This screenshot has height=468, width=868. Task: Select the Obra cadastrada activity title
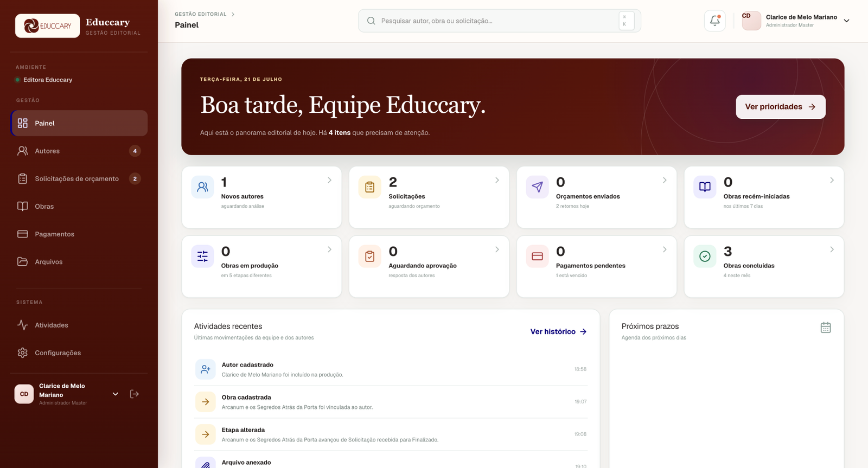tap(246, 398)
